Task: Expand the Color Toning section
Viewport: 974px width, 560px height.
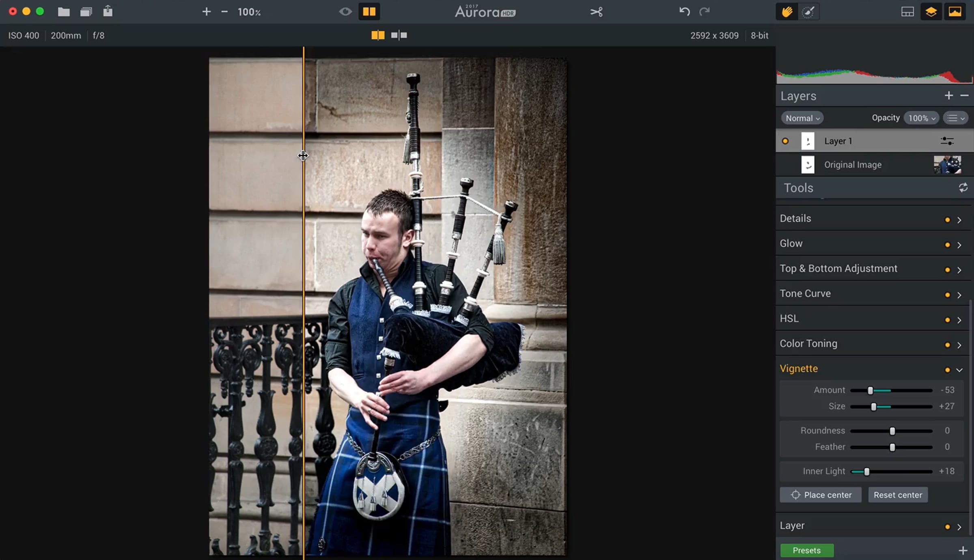Action: (x=959, y=345)
